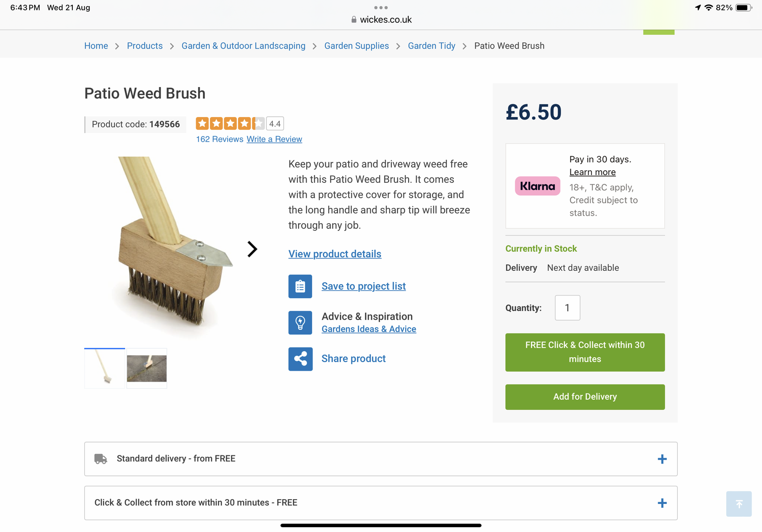Click the Quantity input field

pos(567,308)
